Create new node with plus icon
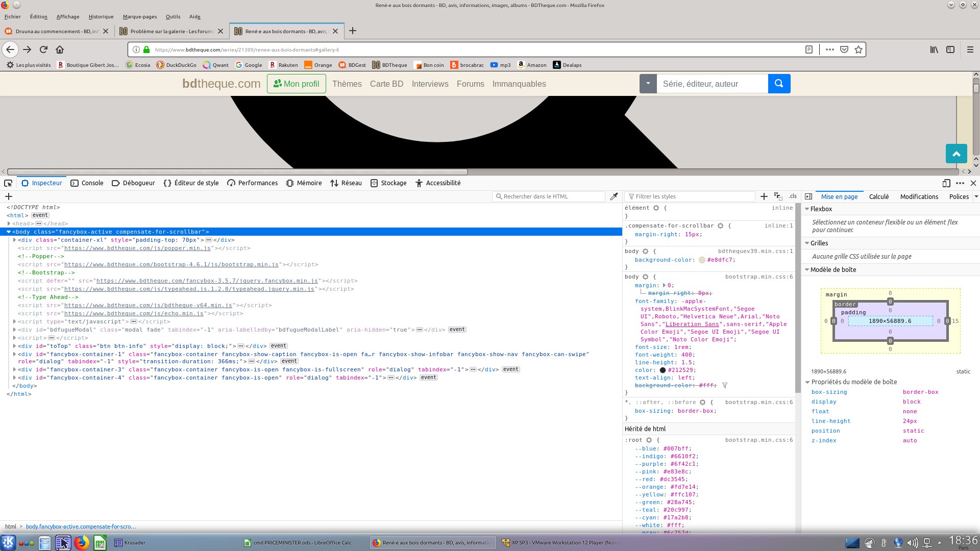This screenshot has width=980, height=551. tap(9, 196)
